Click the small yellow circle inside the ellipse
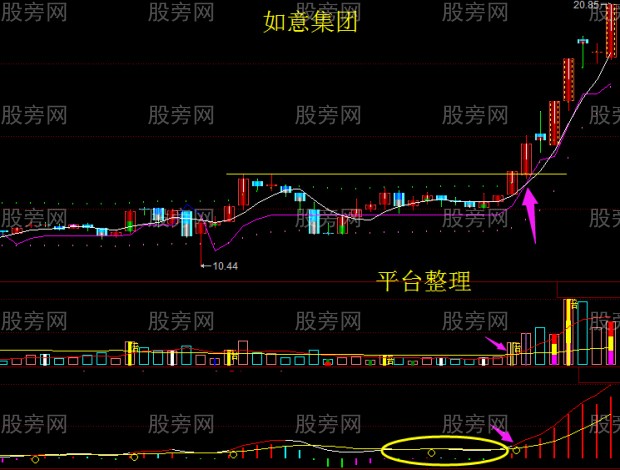Image resolution: width=620 pixels, height=470 pixels. [431, 453]
